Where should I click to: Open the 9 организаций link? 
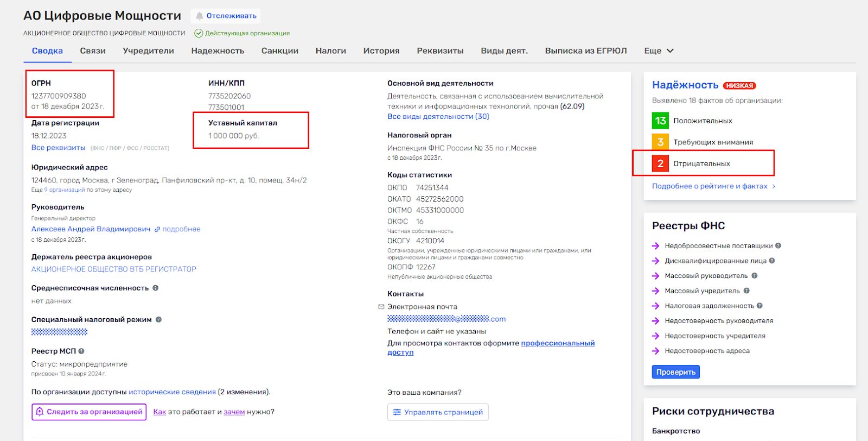tap(65, 190)
